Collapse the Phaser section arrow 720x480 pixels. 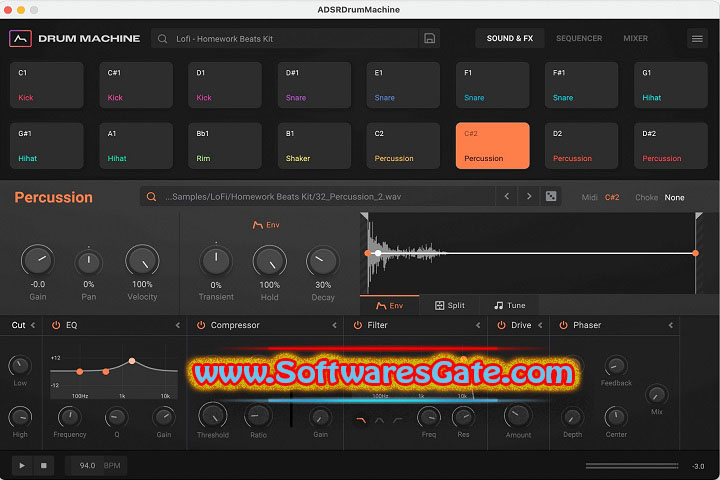[x=670, y=325]
